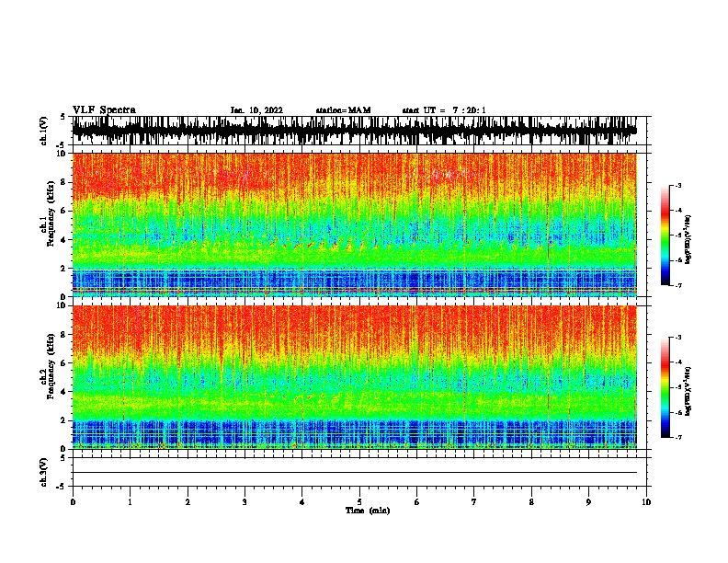Click the flat ch.3 voltage line
This screenshot has height=563, width=728.
pyautogui.click(x=355, y=473)
